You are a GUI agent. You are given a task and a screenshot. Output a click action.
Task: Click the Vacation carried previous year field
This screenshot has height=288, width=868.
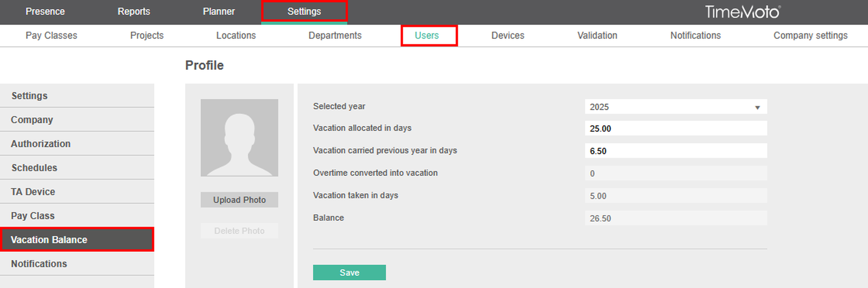(675, 151)
